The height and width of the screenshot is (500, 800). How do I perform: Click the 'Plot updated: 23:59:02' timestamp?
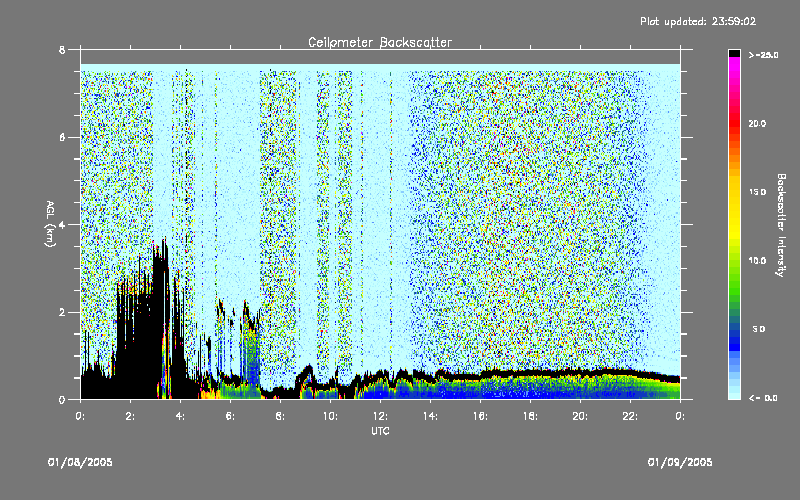pyautogui.click(x=698, y=21)
